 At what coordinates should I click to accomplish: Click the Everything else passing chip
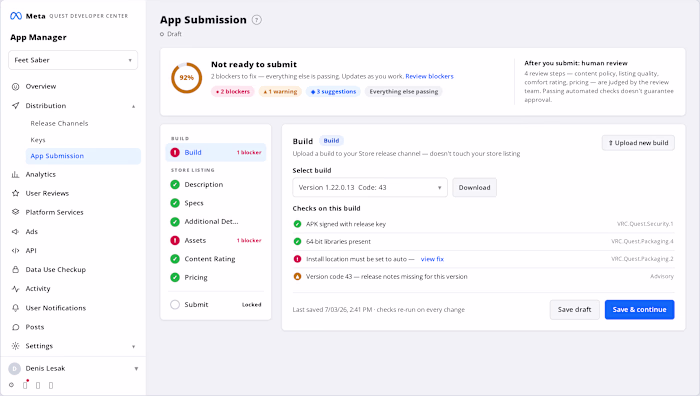point(404,92)
